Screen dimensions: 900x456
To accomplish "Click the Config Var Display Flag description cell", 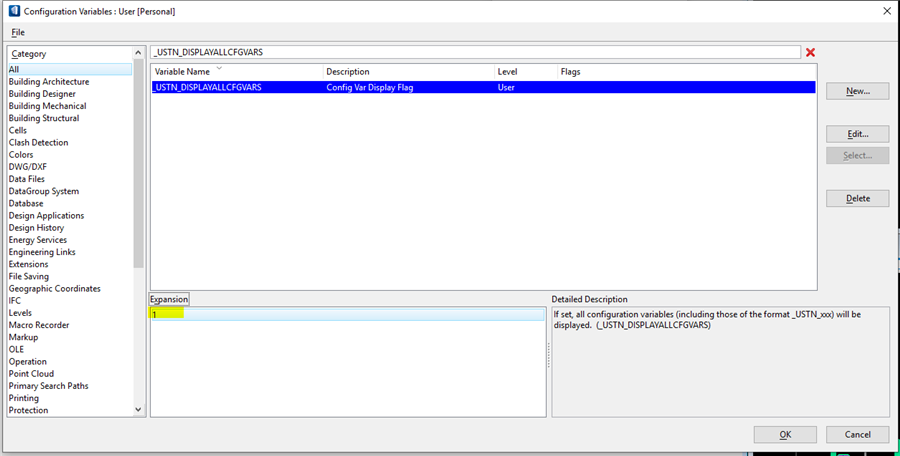I will point(370,87).
